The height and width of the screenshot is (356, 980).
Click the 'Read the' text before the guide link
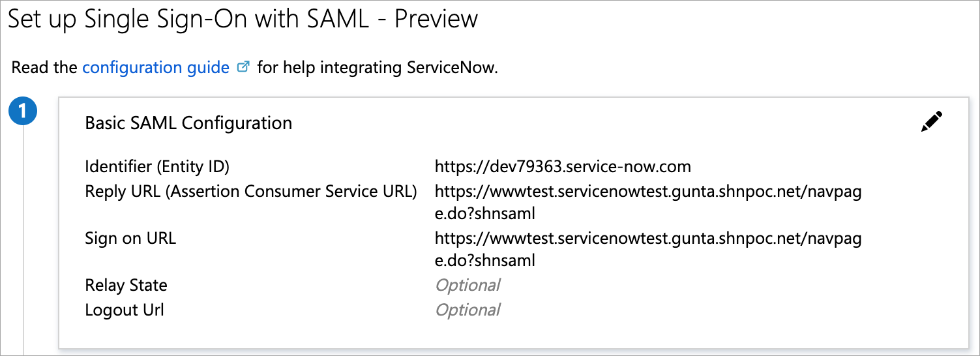coord(44,67)
